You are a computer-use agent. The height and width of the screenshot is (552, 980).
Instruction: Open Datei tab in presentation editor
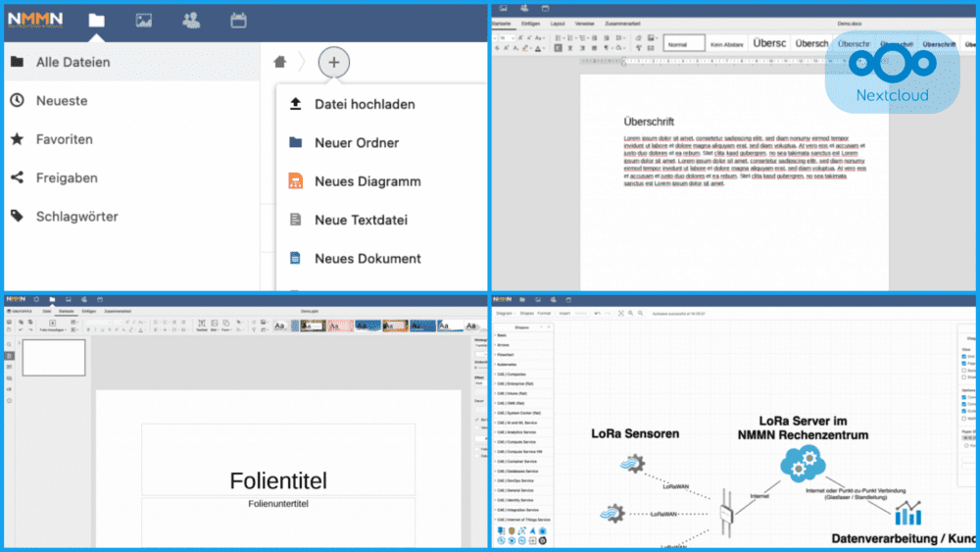point(47,312)
